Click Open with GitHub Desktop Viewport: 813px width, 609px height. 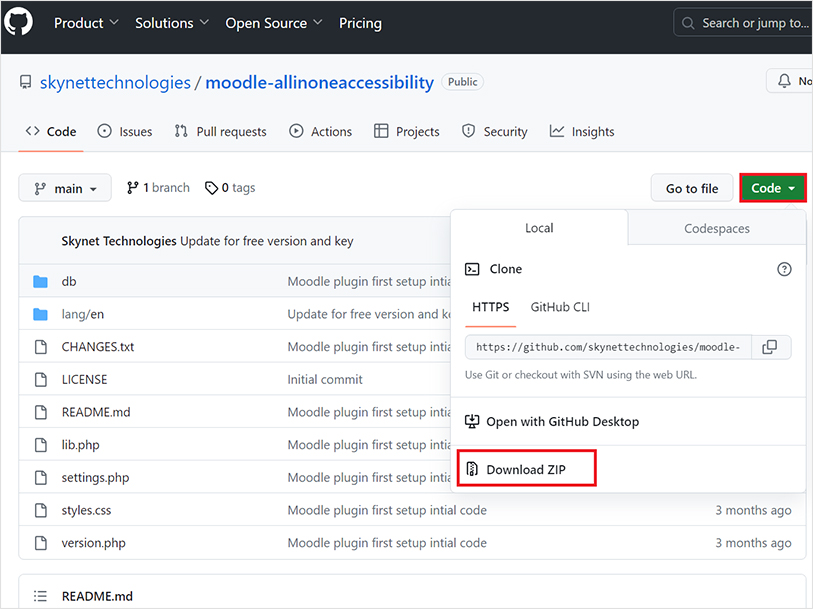coord(562,421)
